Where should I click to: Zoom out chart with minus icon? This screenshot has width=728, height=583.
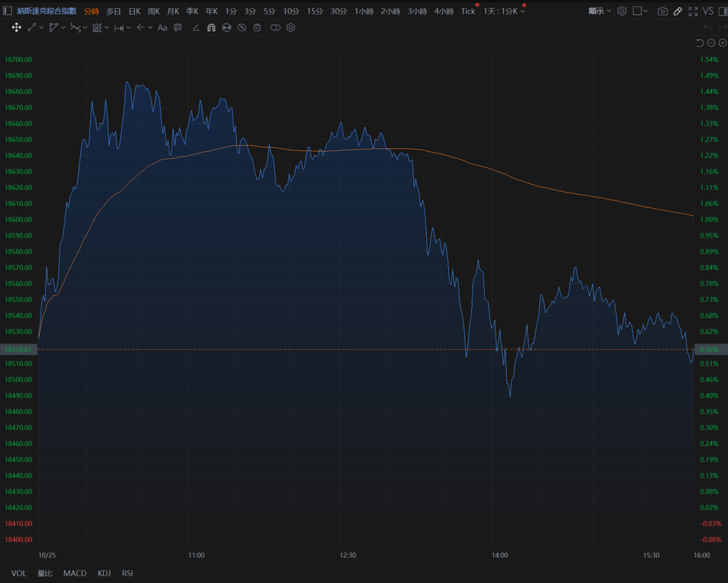tap(711, 42)
